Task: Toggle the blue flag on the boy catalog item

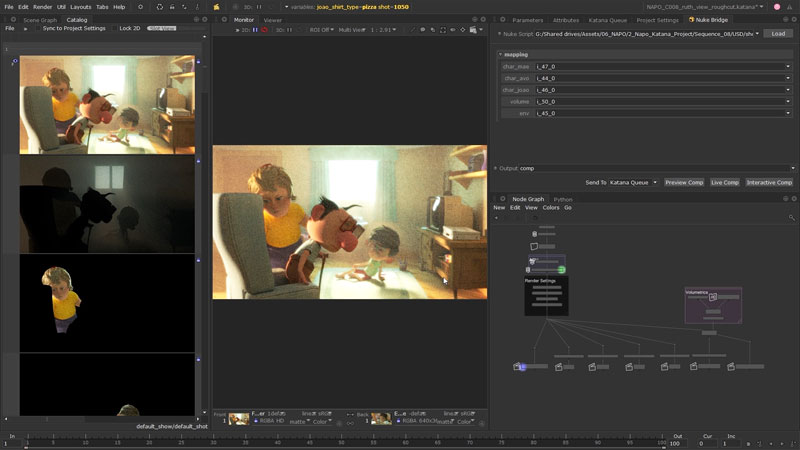Action: [198, 260]
